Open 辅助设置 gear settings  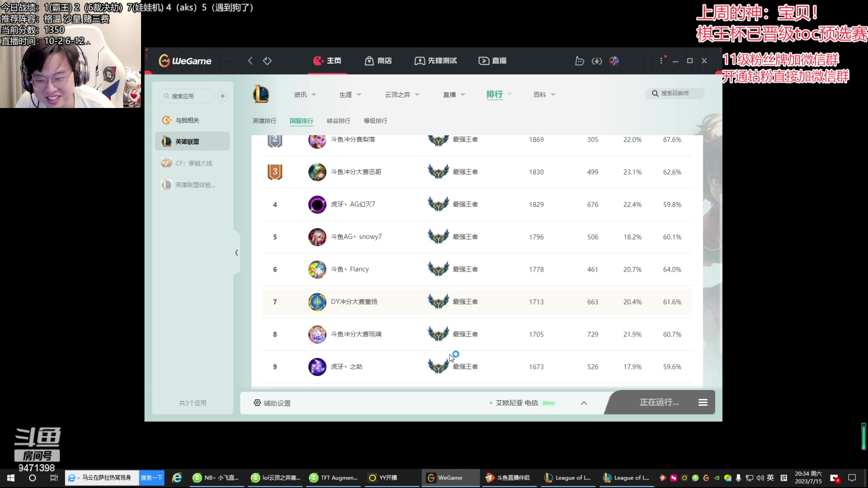click(x=272, y=403)
